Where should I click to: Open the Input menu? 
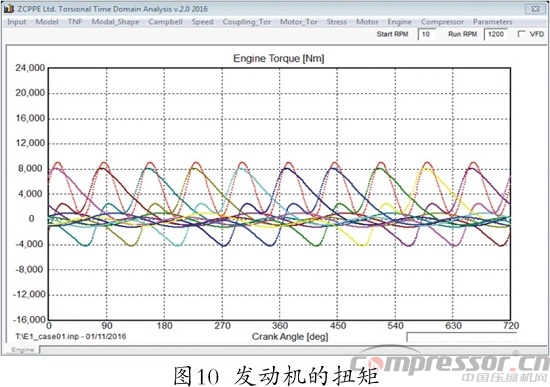tap(16, 22)
